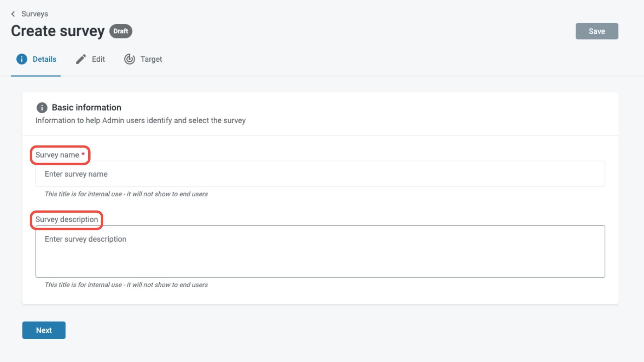Click the pencil icon on Edit tab
This screenshot has height=362, width=644.
coord(81,59)
